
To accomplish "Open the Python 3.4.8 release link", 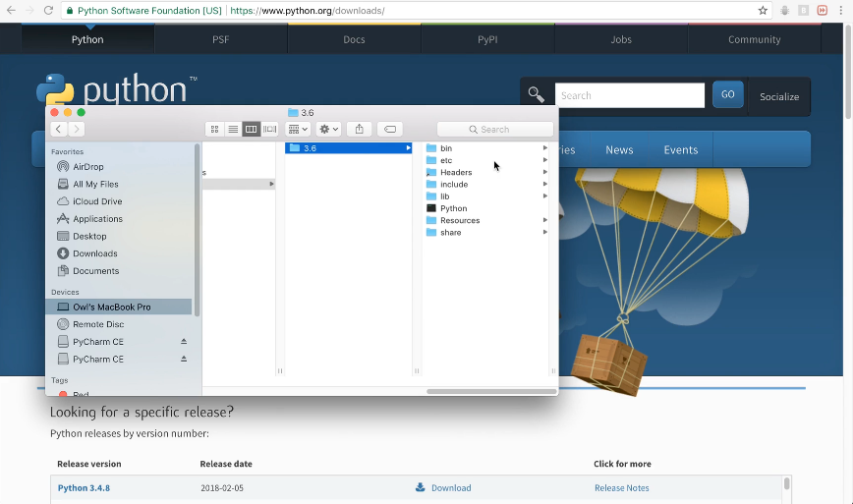I will coord(84,487).
